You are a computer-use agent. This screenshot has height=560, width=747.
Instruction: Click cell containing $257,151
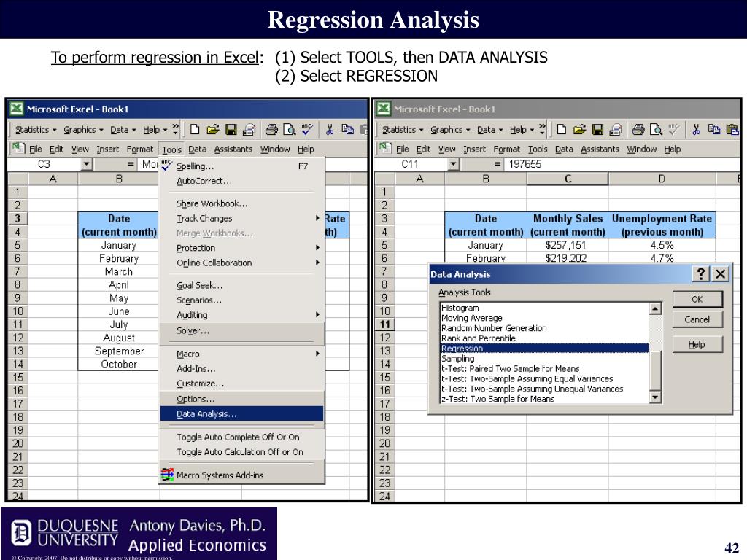[x=567, y=245]
